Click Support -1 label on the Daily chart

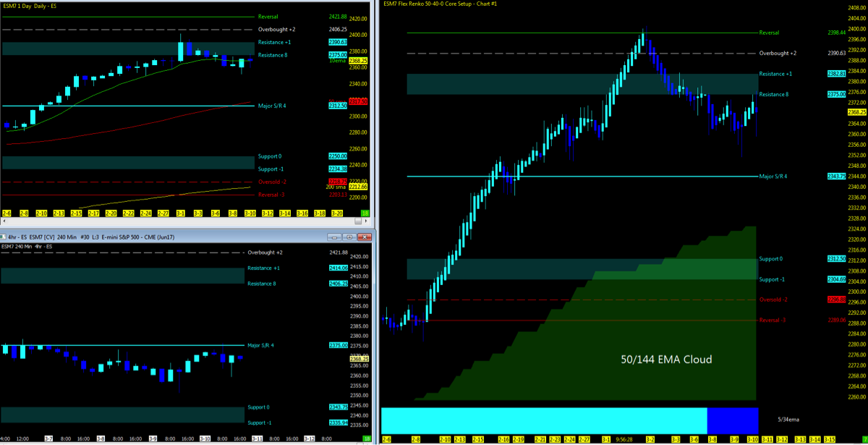(270, 169)
